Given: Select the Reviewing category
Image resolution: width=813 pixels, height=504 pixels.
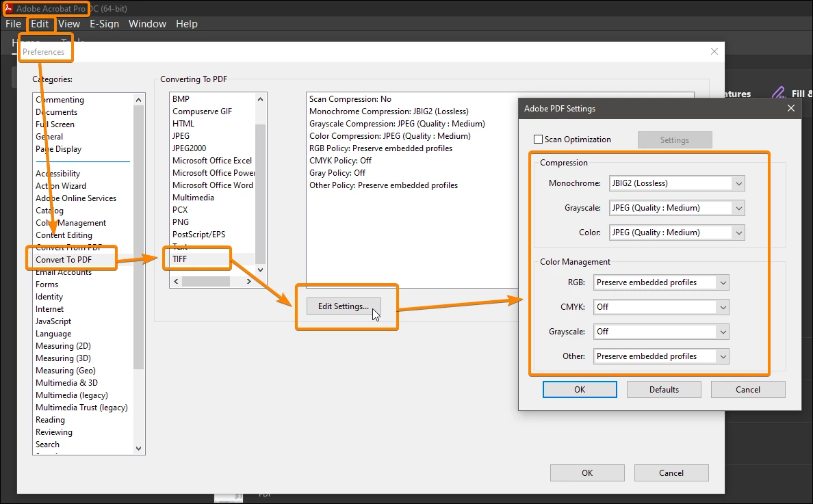Looking at the screenshot, I should (54, 432).
